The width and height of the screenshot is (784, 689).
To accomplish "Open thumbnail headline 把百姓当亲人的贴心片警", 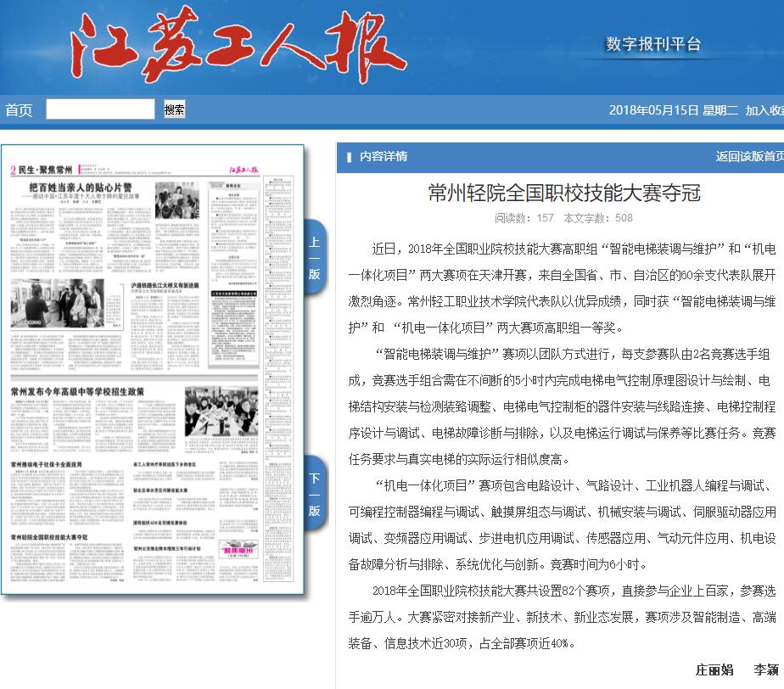I will (81, 188).
